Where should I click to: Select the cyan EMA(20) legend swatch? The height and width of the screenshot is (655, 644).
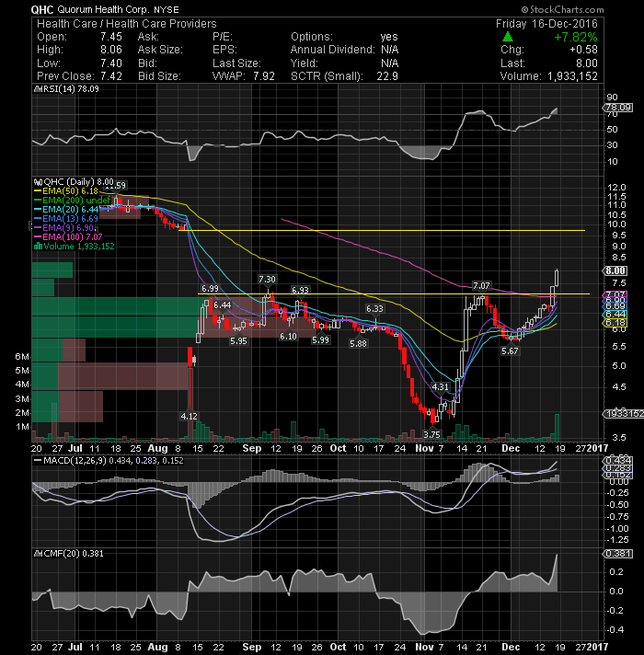(38, 210)
